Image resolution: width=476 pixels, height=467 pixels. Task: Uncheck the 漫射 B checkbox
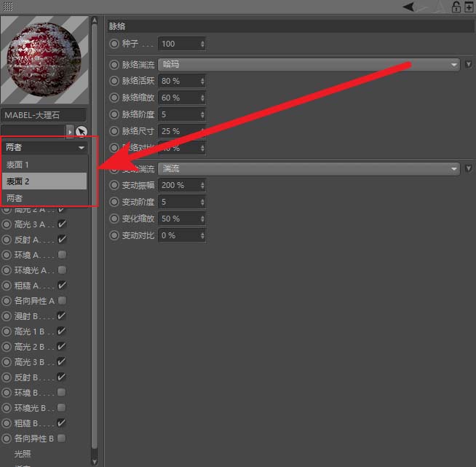click(x=61, y=315)
